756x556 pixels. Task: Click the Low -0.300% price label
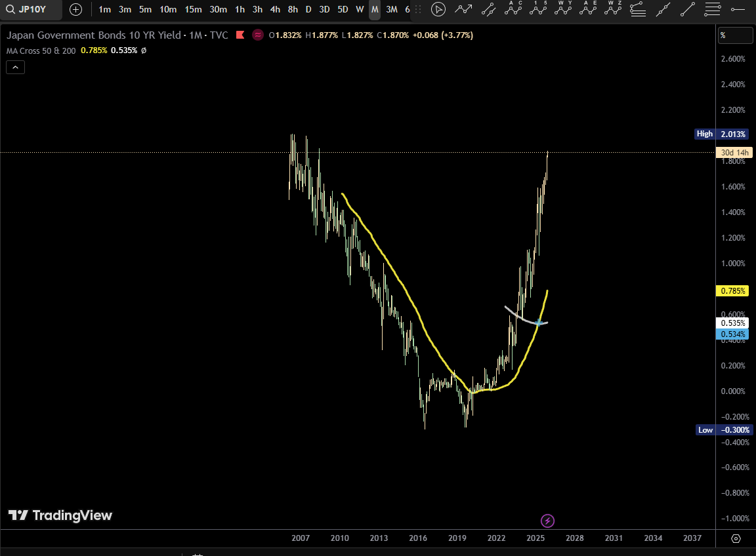(724, 429)
